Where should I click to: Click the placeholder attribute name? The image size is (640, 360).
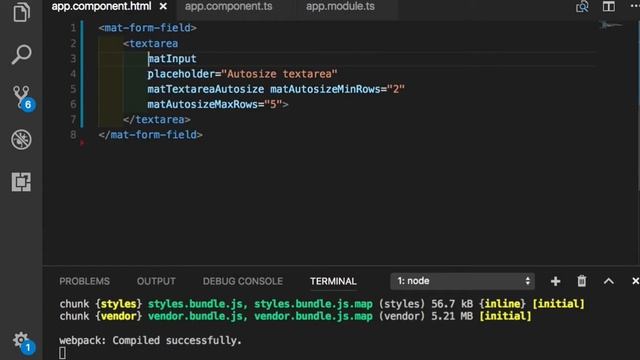coord(181,74)
